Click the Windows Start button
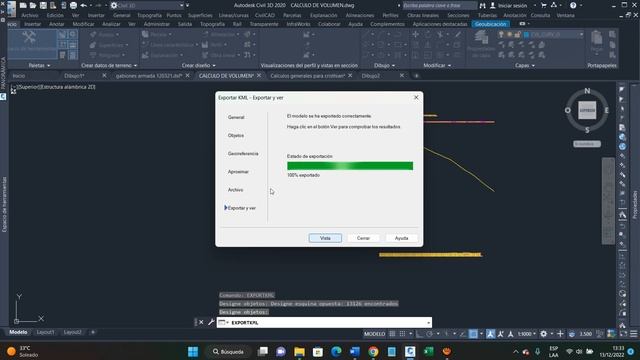 pyautogui.click(x=193, y=351)
